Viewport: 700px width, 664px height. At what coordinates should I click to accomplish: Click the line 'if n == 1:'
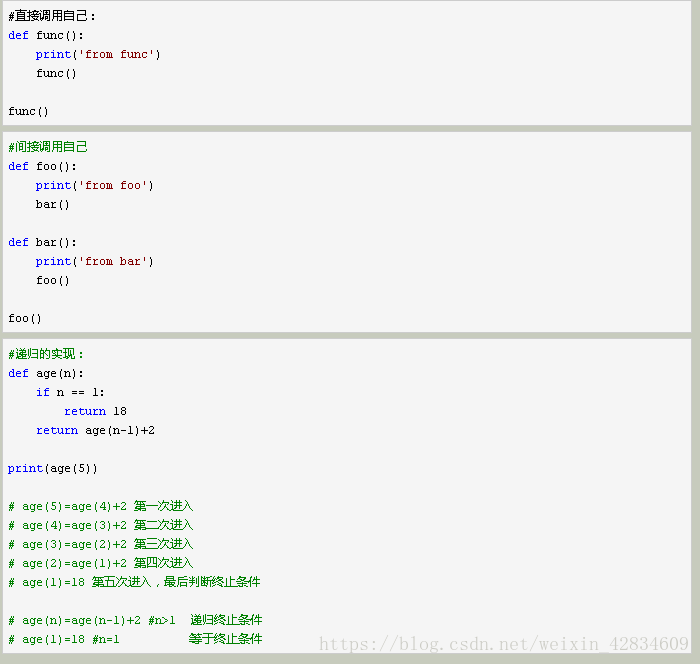point(70,393)
